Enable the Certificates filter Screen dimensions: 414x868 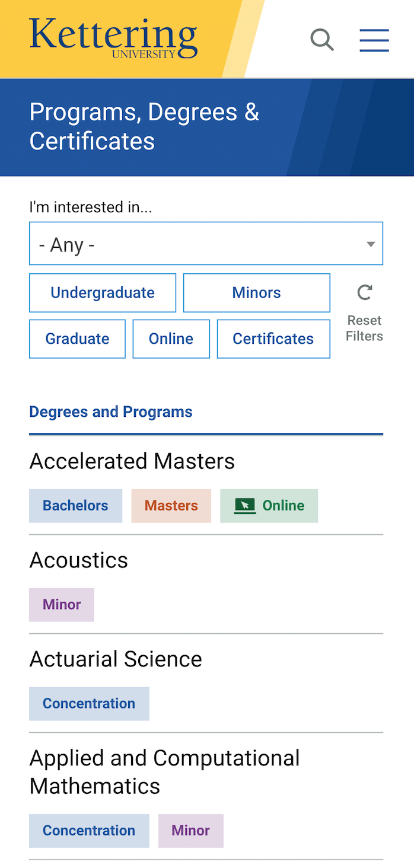coord(273,338)
